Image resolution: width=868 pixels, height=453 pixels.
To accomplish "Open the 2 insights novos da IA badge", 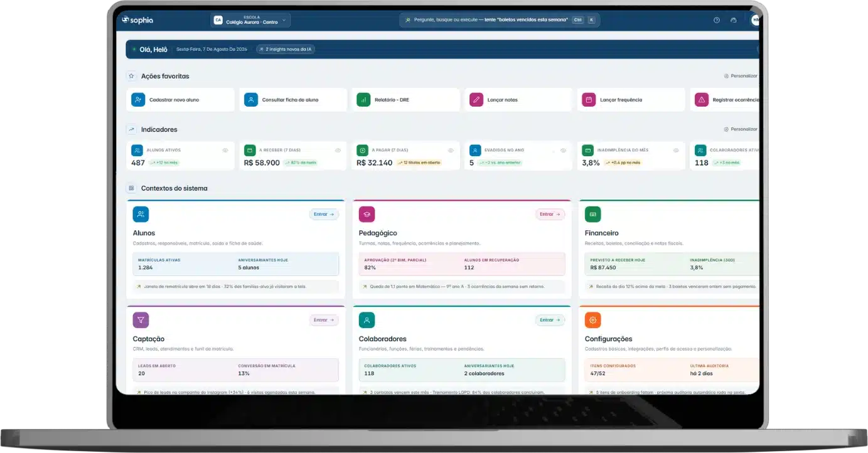I will (286, 49).
